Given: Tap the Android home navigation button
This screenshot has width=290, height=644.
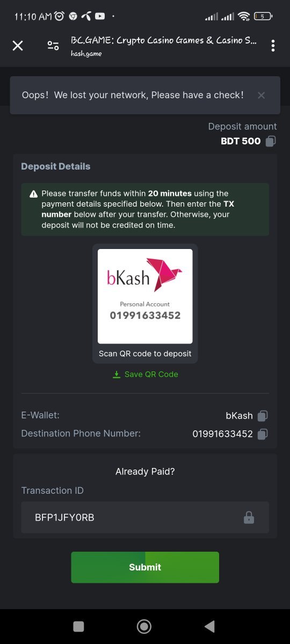Looking at the screenshot, I should pyautogui.click(x=144, y=626).
